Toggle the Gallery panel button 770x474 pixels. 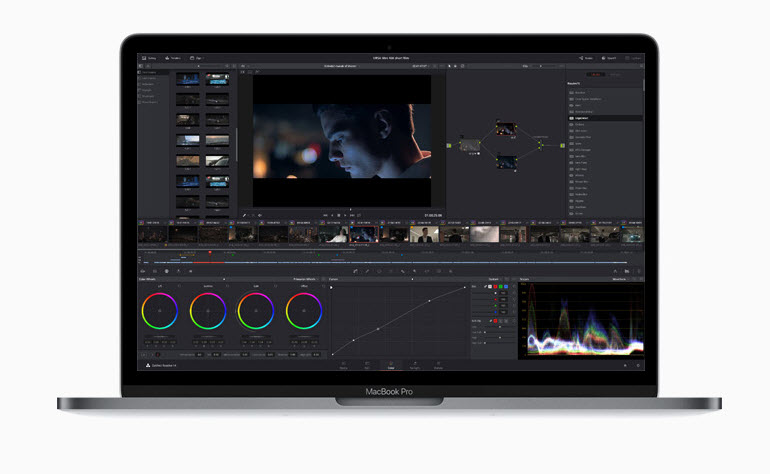(x=147, y=58)
